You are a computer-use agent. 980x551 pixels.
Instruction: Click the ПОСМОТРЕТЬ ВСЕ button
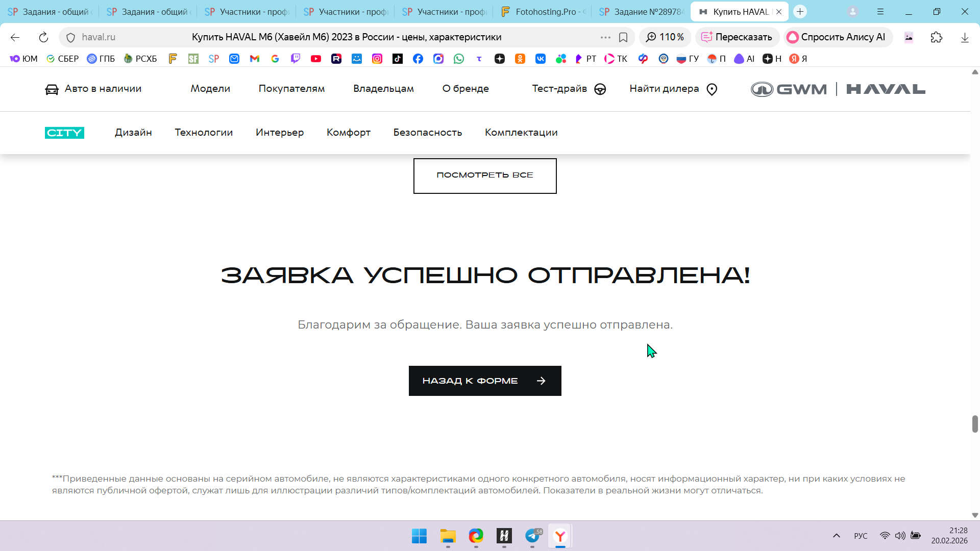pos(484,176)
